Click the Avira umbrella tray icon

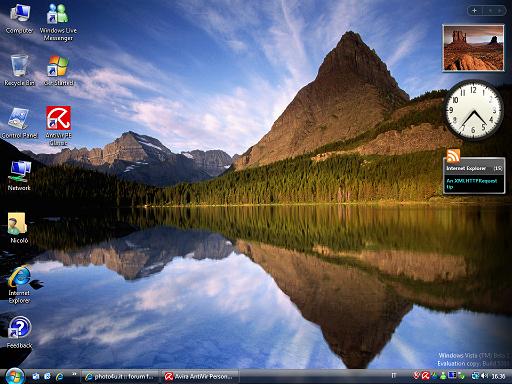(x=425, y=376)
